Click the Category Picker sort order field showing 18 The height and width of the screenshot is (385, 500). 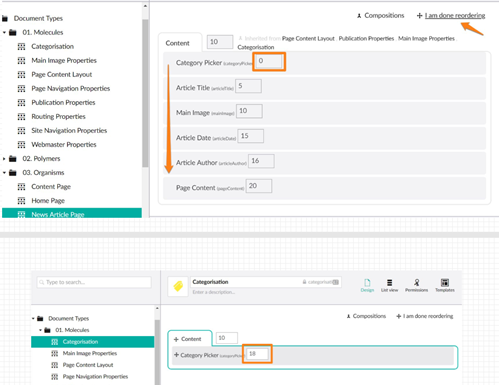258,354
